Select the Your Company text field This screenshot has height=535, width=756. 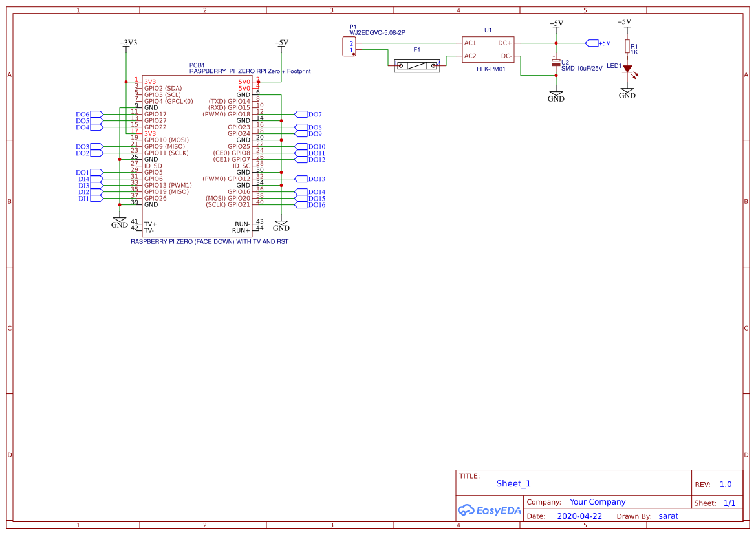coord(597,502)
